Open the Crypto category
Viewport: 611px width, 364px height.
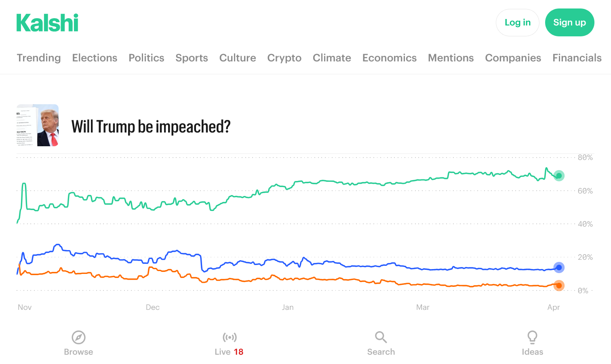(x=284, y=58)
